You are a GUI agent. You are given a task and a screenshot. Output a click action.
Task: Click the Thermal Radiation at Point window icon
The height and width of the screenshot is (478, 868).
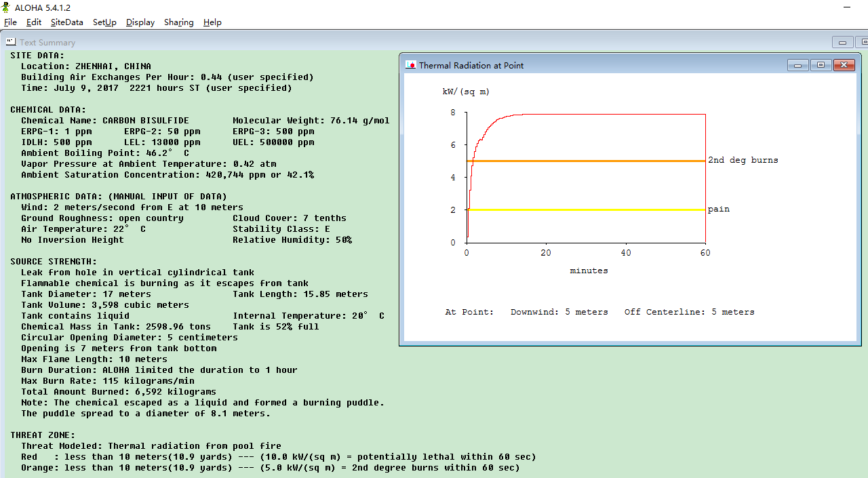[410, 65]
